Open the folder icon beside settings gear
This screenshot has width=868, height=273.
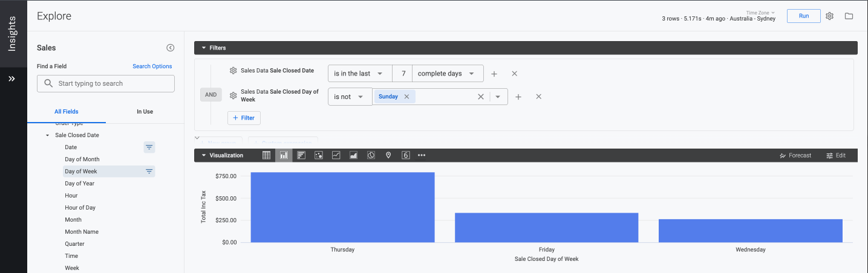[x=849, y=16]
